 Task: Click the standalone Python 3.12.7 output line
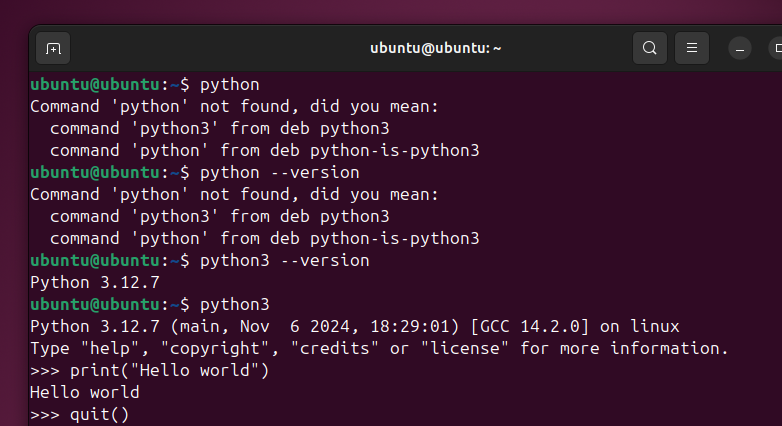[x=95, y=283]
